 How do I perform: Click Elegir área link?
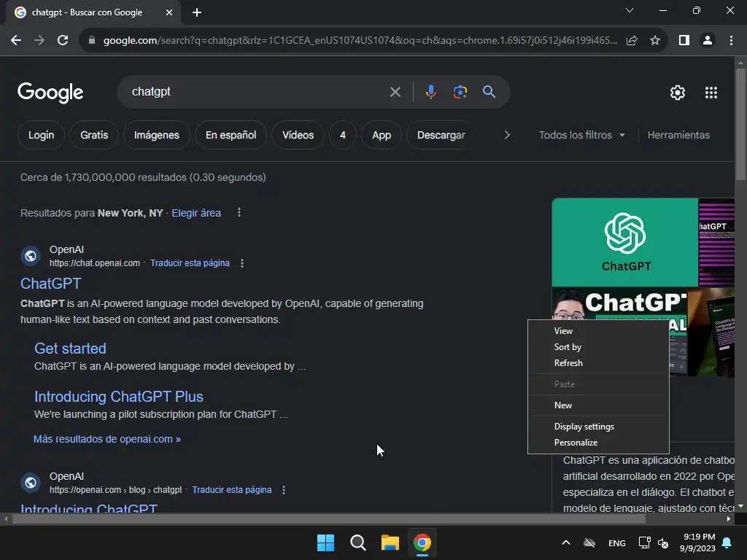pos(196,213)
